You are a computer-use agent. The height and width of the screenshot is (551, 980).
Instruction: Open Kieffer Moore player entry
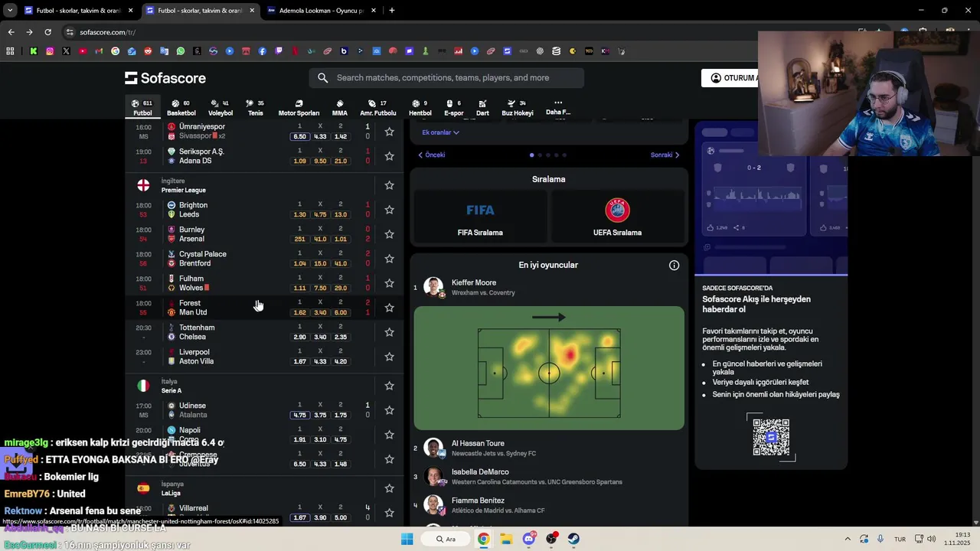(548, 288)
